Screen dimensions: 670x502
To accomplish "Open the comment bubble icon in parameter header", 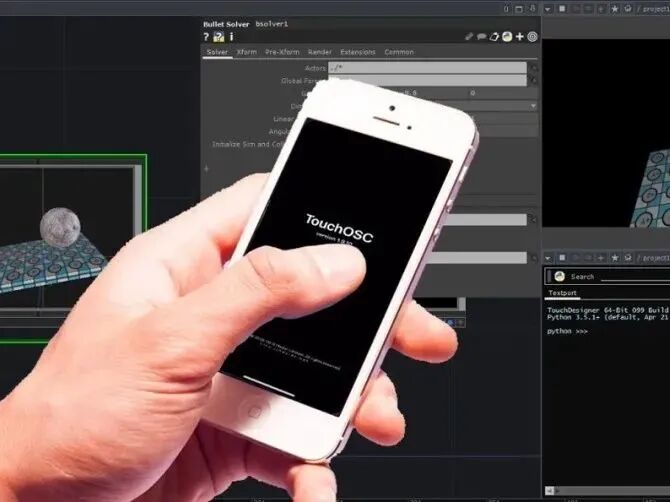I will click(482, 37).
